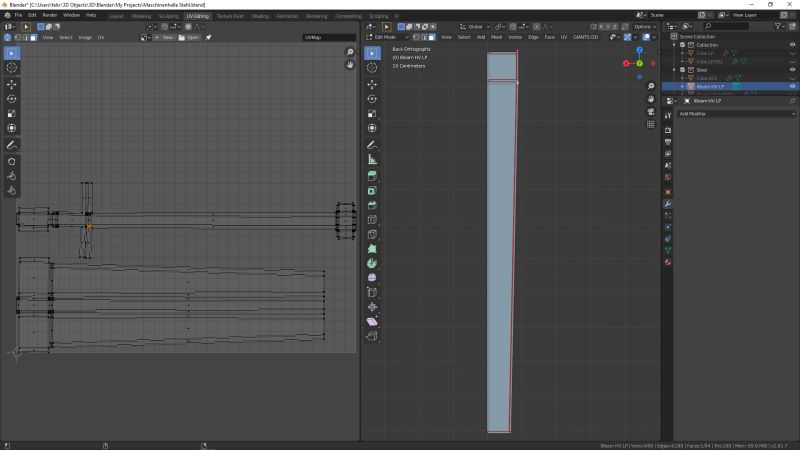Screen dimensions: 800x450
Task: Toggle Steel collection exclude checkbox in outliner
Action: tap(683, 70)
